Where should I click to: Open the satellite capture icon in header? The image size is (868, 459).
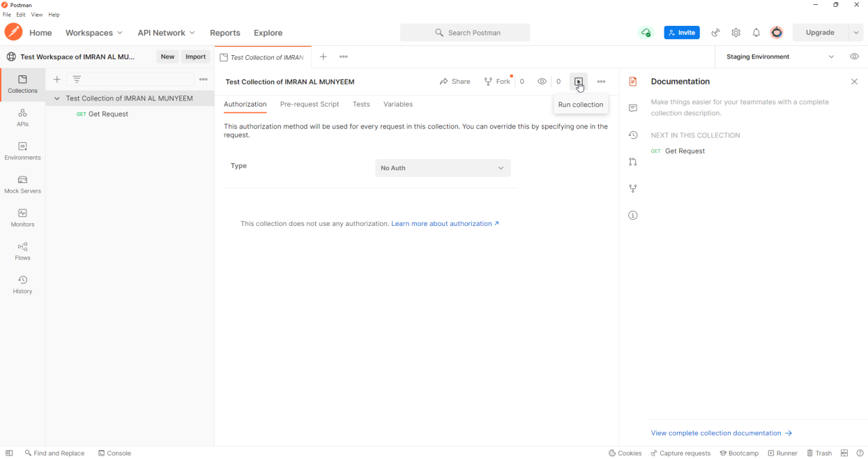click(715, 33)
